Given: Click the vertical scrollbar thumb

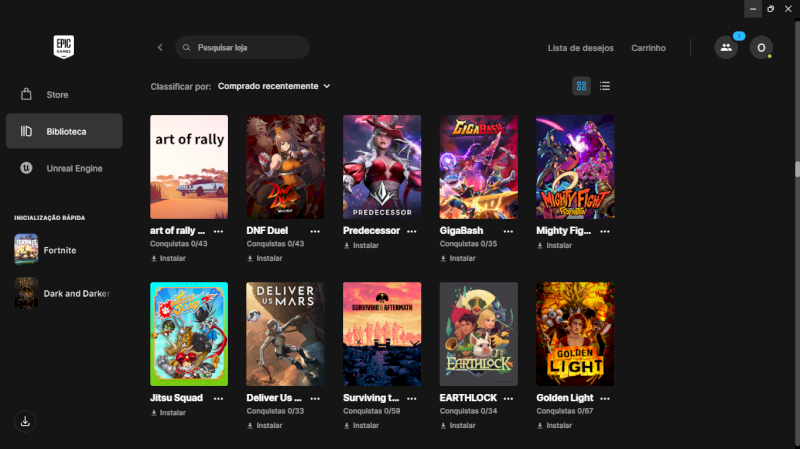Looking at the screenshot, I should click(797, 169).
